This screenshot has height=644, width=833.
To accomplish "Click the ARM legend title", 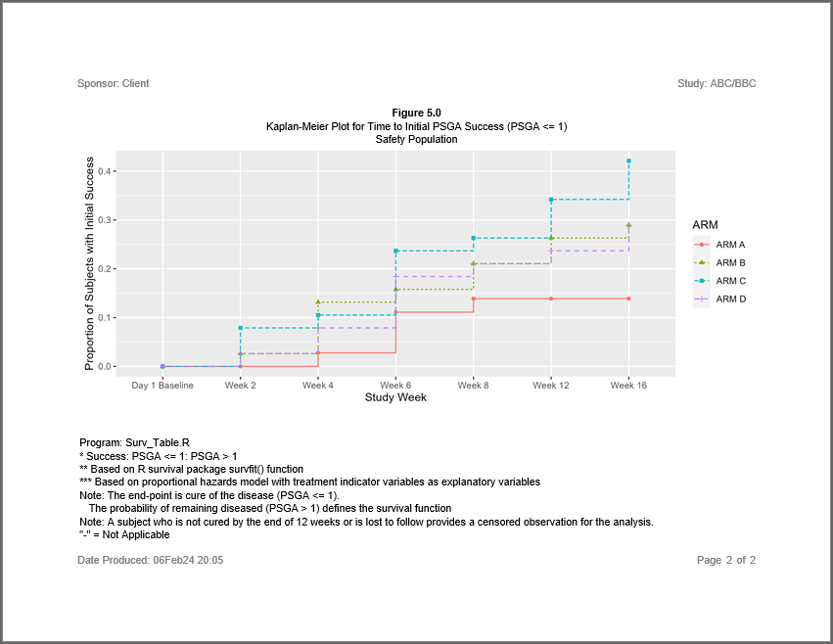I will click(705, 225).
